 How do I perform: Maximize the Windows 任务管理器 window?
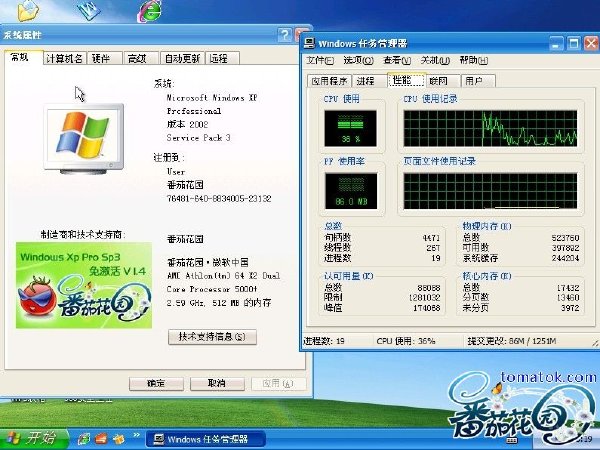coord(574,43)
